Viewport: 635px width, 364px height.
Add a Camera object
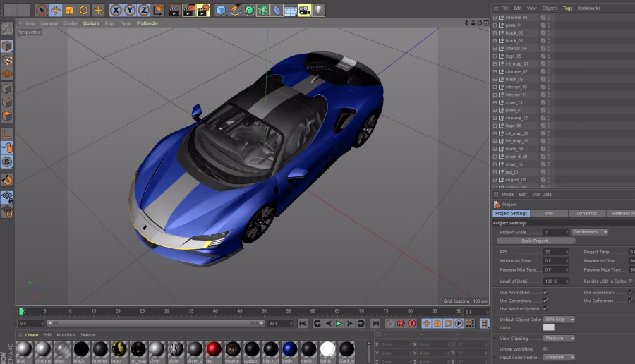click(305, 10)
